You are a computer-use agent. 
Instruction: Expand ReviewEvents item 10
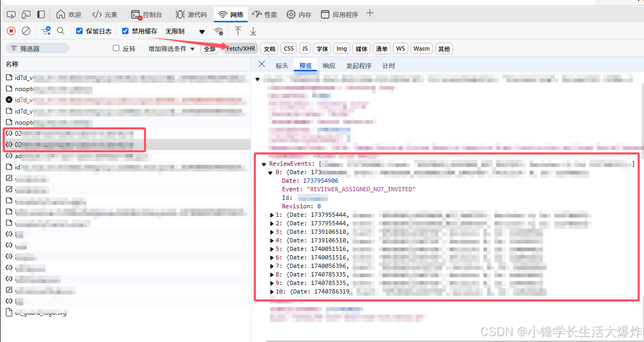tap(271, 291)
